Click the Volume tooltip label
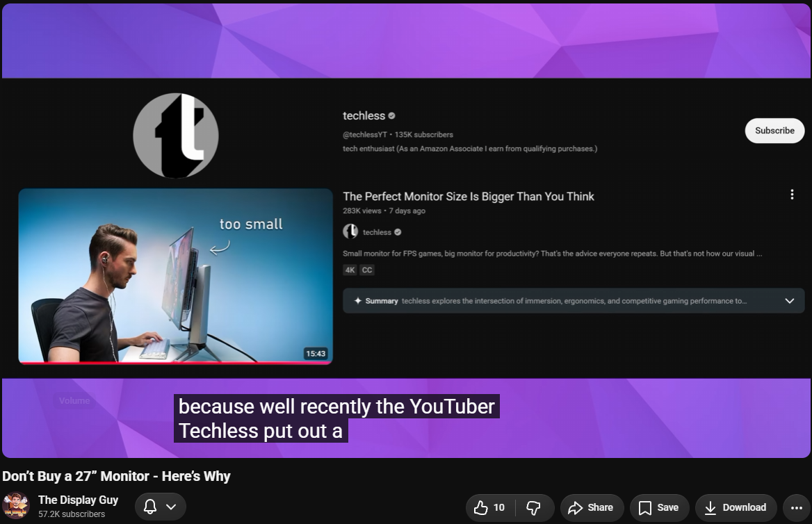This screenshot has height=524, width=812. (x=74, y=401)
